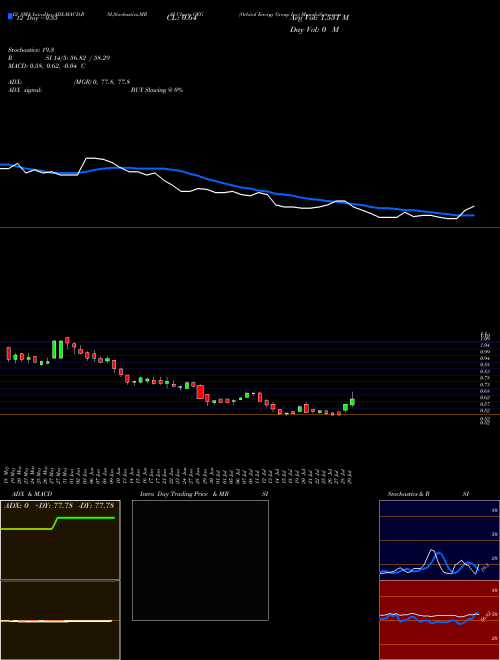500x660 pixels.
Task: Click the tall green candlestick in late May
Action: (54, 350)
